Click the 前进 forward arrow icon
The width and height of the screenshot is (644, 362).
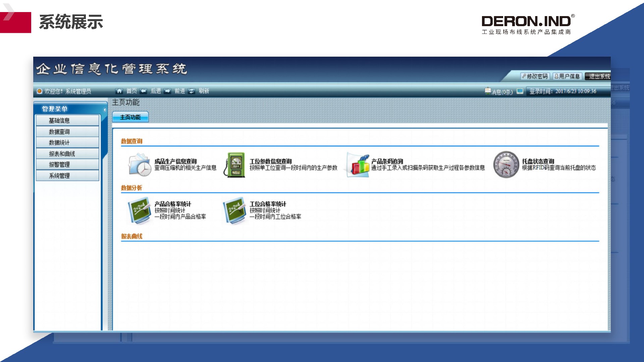click(x=168, y=91)
